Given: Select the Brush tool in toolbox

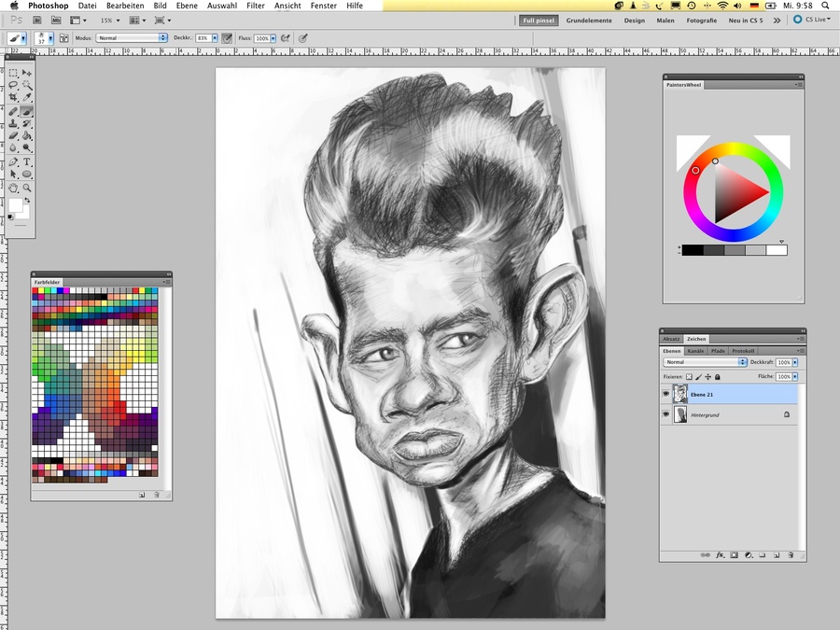Looking at the screenshot, I should click(x=27, y=111).
